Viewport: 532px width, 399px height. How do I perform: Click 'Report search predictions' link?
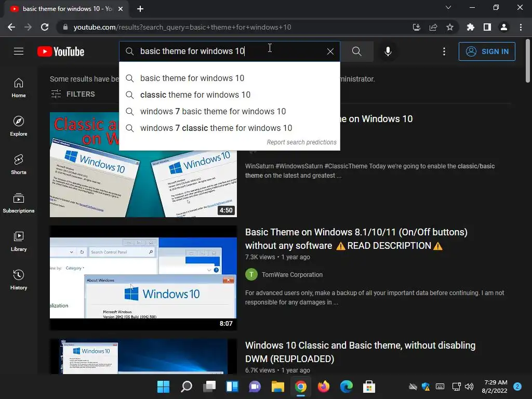302,142
